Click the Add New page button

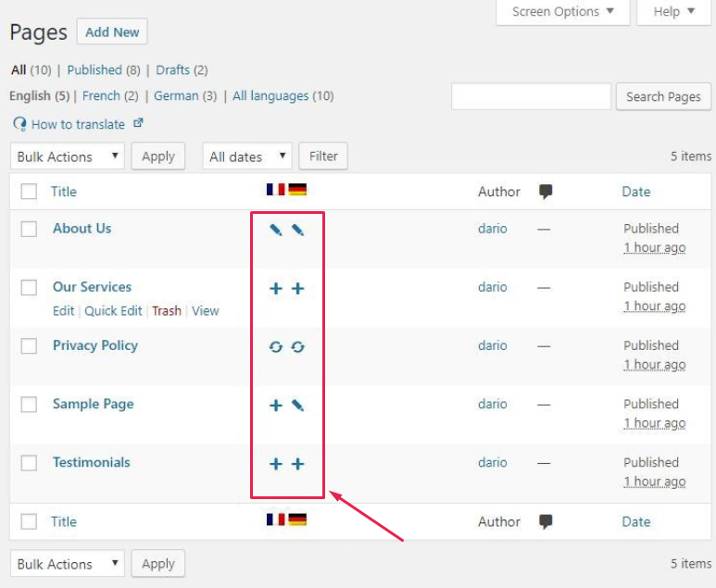tap(112, 32)
